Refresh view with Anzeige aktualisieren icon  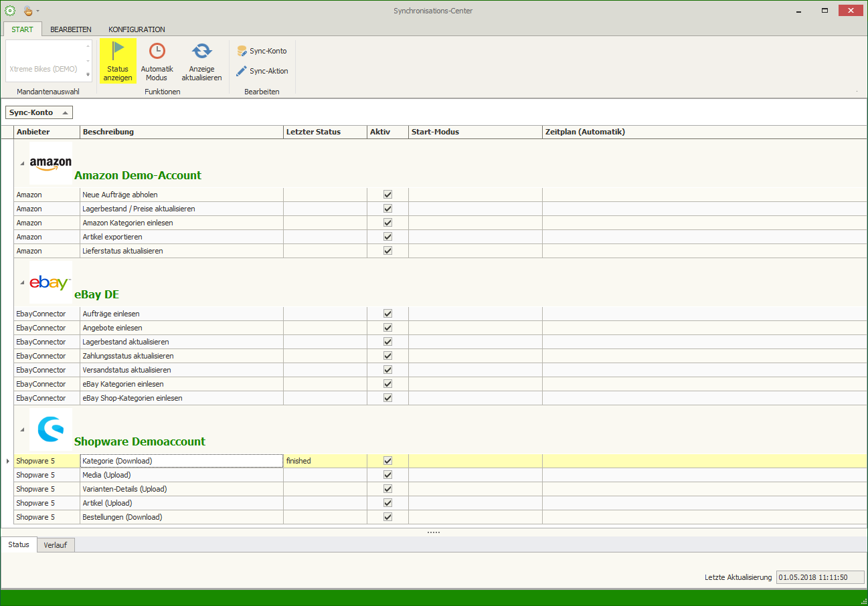[x=201, y=52]
